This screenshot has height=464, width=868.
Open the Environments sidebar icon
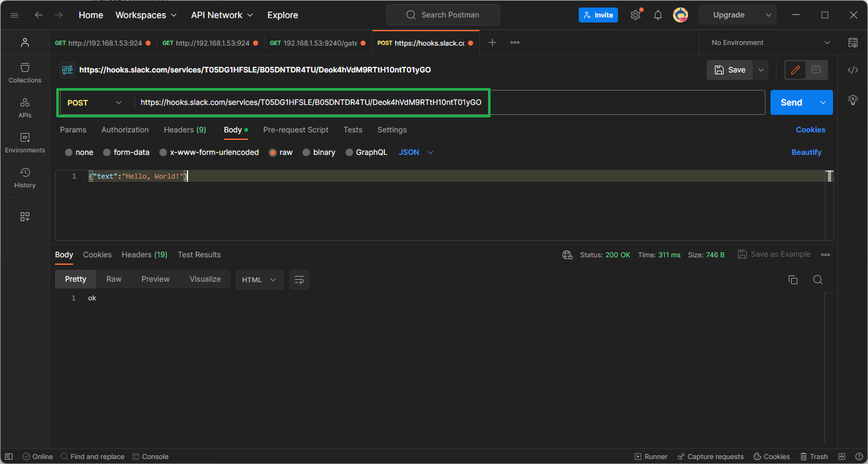pos(25,142)
